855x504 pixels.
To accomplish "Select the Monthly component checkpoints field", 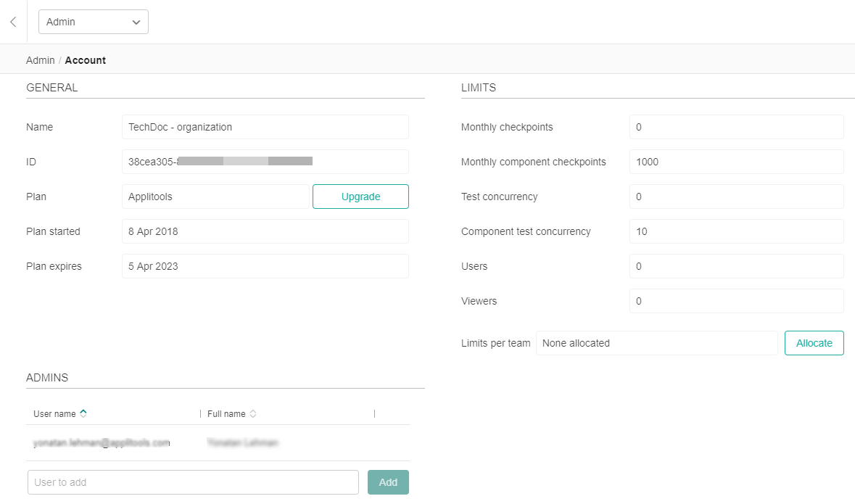I will click(736, 162).
